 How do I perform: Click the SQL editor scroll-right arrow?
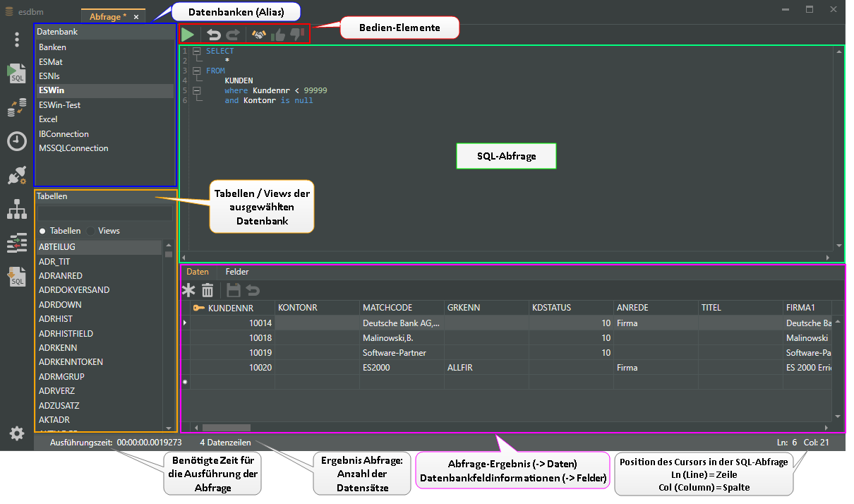coord(827,258)
